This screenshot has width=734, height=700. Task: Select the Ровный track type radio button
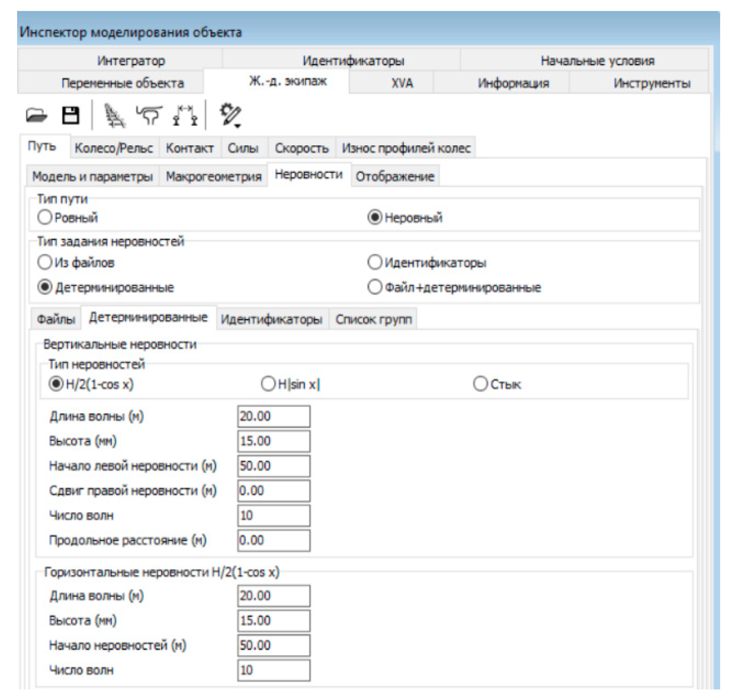[45, 217]
